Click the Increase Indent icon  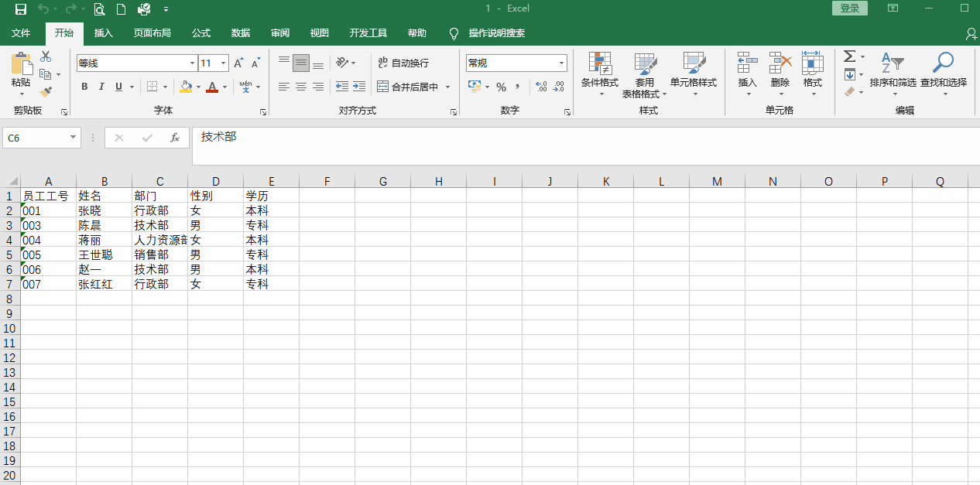pyautogui.click(x=359, y=87)
